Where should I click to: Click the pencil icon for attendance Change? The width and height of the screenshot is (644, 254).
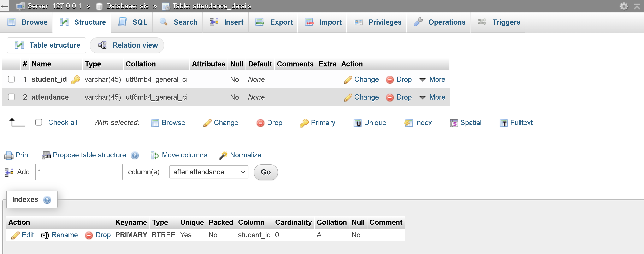pos(348,98)
